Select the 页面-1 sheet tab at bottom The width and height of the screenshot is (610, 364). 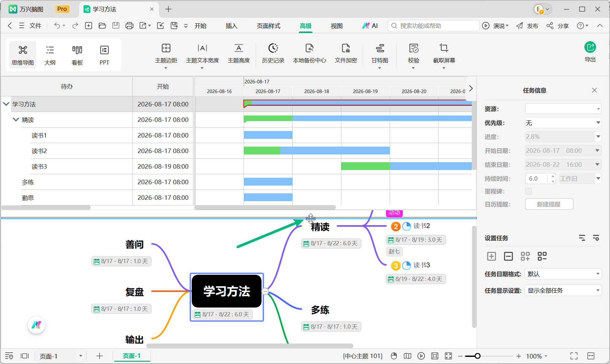tap(132, 356)
